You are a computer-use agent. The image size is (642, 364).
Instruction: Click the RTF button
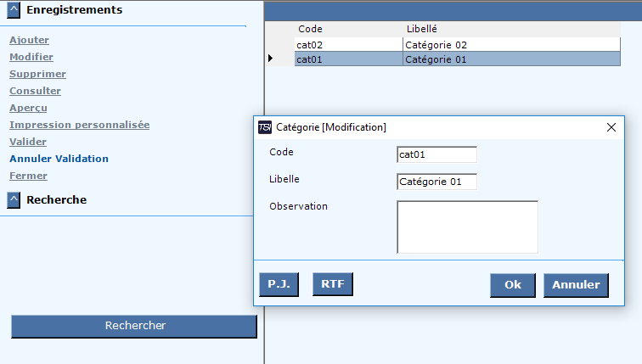click(333, 284)
